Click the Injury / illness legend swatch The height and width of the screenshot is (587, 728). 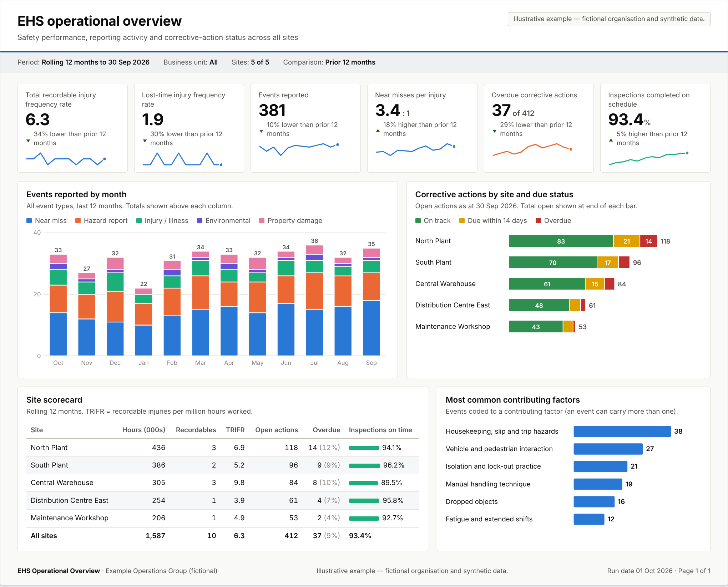point(139,221)
